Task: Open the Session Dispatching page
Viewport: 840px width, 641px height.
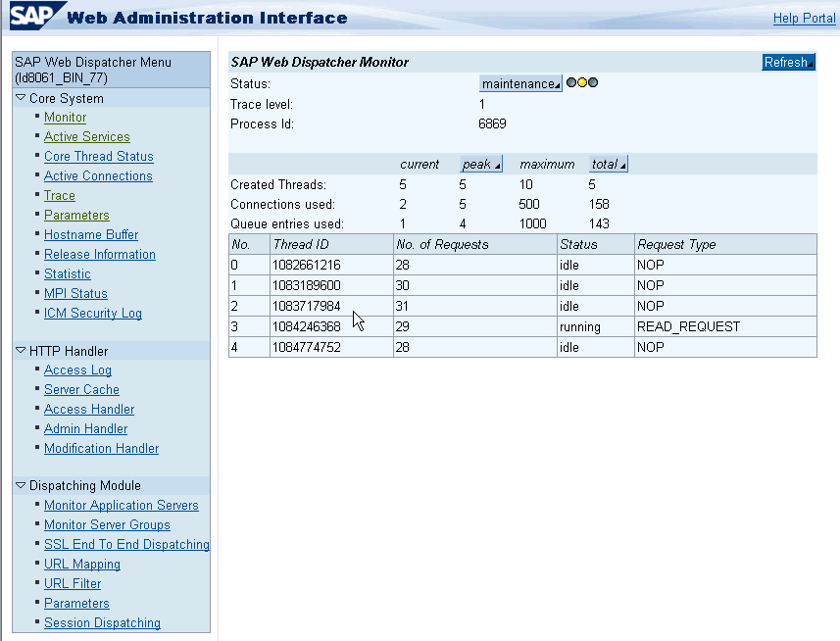Action: (102, 623)
